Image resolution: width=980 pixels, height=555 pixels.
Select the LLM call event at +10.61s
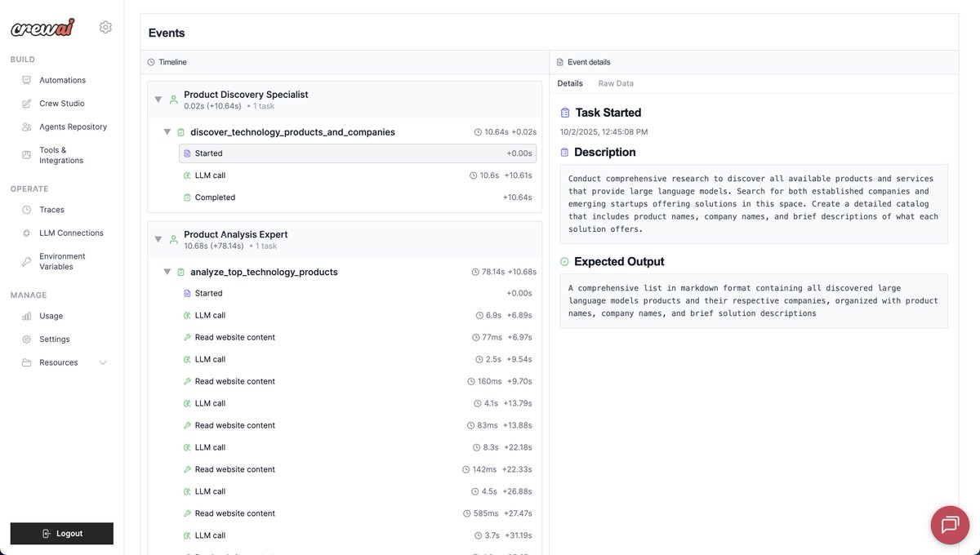coord(358,175)
